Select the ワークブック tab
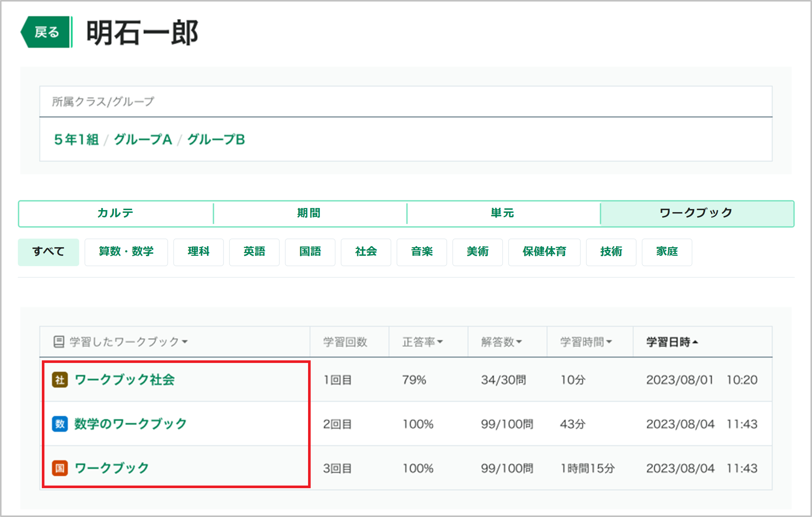812x517 pixels. [x=697, y=213]
